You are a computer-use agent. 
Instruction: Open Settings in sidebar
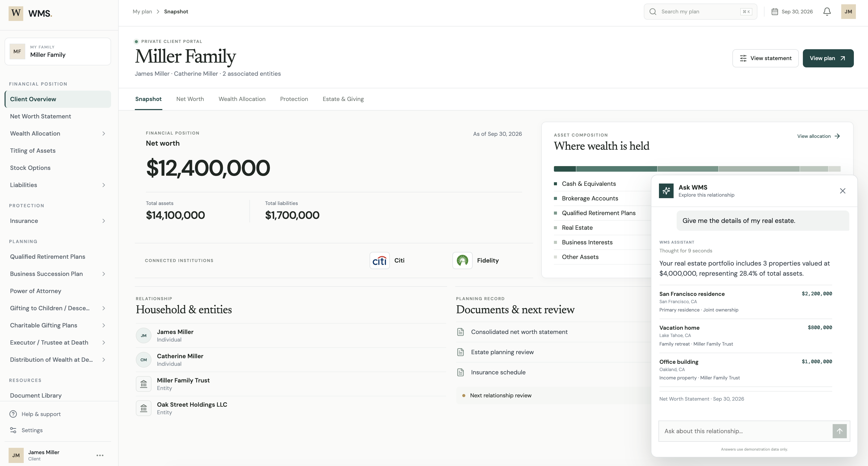pos(26,430)
